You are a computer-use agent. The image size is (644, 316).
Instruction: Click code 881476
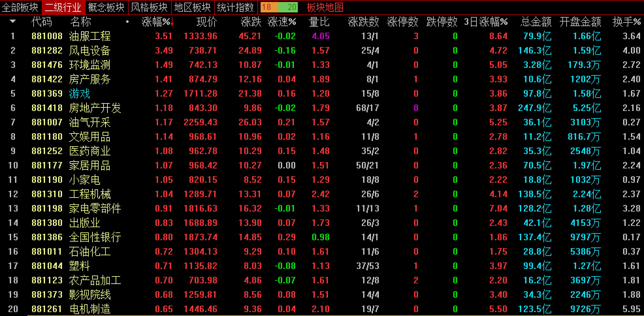click(47, 65)
